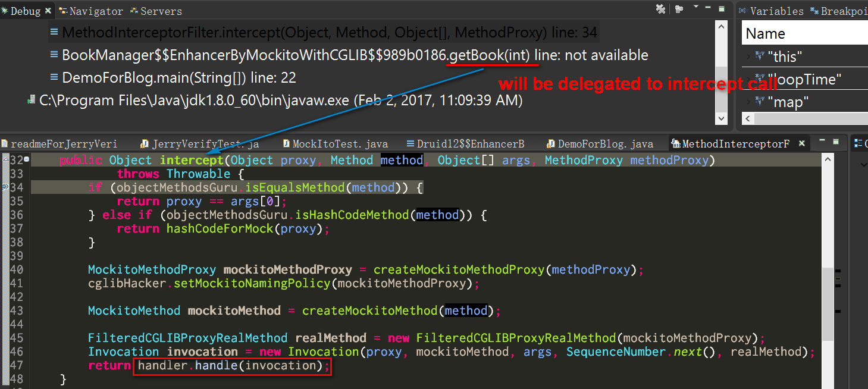Switch to the Servers tab
868x389 pixels.
pos(156,11)
